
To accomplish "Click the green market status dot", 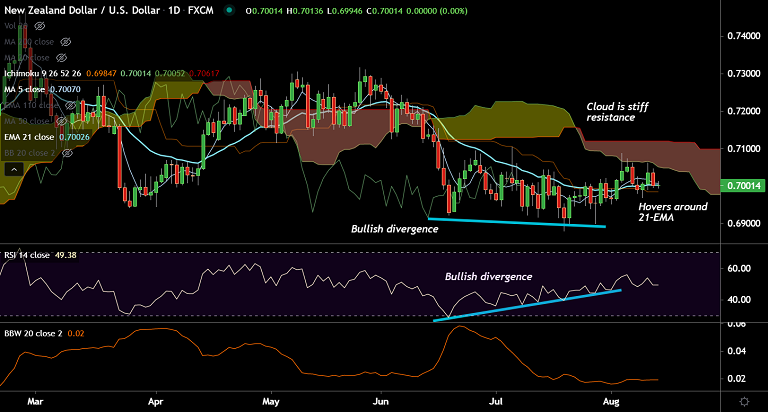I will point(229,10).
